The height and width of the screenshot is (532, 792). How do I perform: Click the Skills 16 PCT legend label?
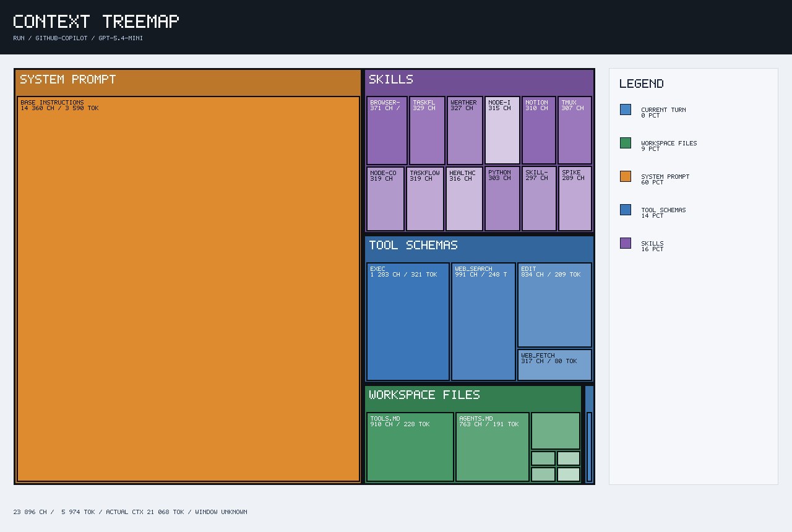tap(652, 246)
